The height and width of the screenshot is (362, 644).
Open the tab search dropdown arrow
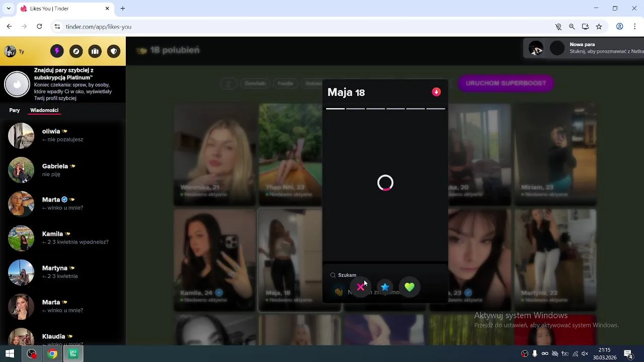point(8,9)
